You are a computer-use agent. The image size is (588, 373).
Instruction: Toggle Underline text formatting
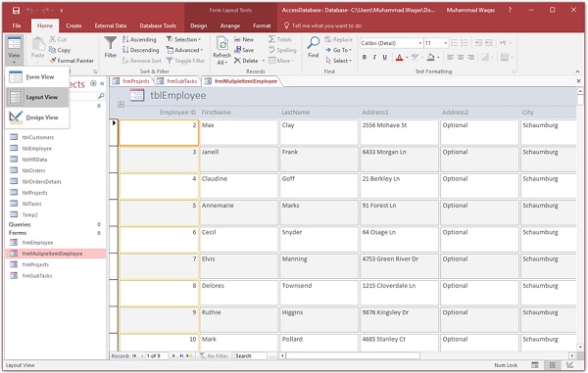[384, 58]
